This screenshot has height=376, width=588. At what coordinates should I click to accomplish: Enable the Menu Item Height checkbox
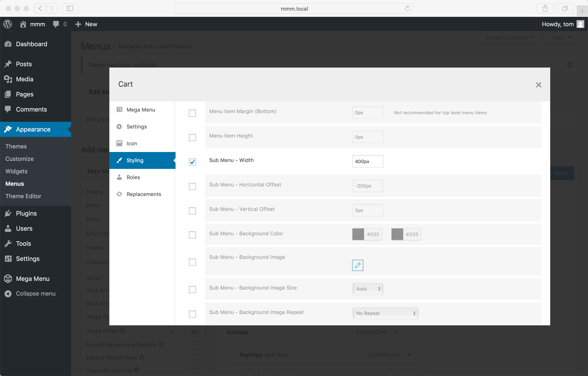click(192, 138)
